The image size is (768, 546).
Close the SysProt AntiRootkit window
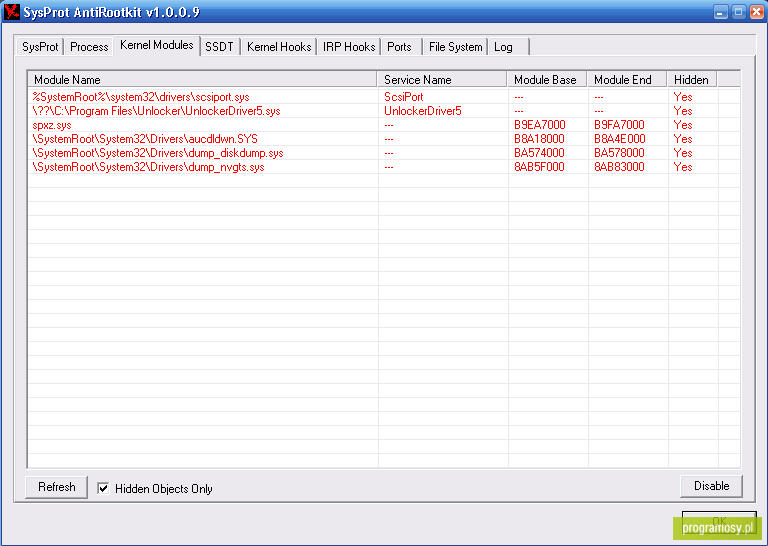[x=757, y=12]
